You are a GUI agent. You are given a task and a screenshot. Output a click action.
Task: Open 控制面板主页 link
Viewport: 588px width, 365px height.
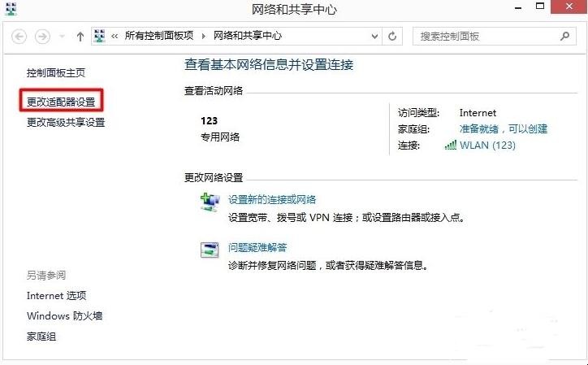(56, 72)
